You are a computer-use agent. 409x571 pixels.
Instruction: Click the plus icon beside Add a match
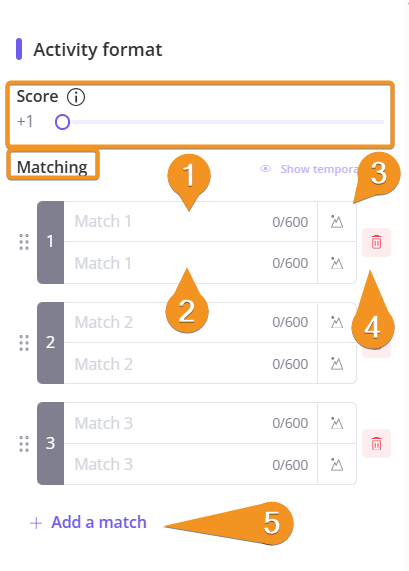coord(36,523)
